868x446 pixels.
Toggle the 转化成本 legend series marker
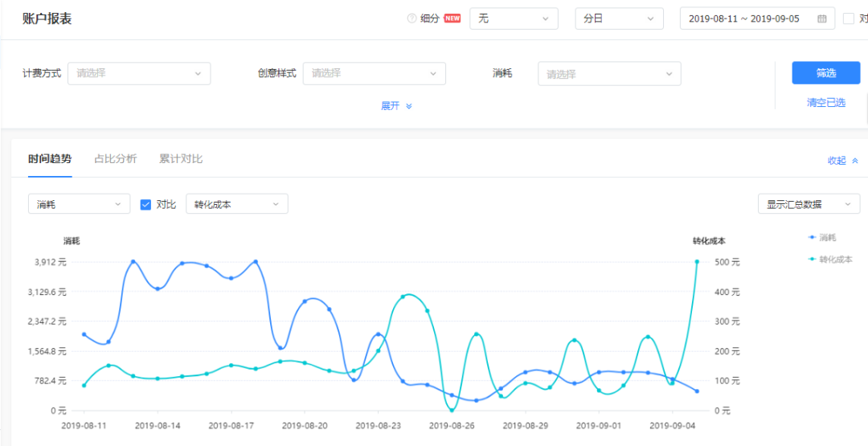(812, 260)
